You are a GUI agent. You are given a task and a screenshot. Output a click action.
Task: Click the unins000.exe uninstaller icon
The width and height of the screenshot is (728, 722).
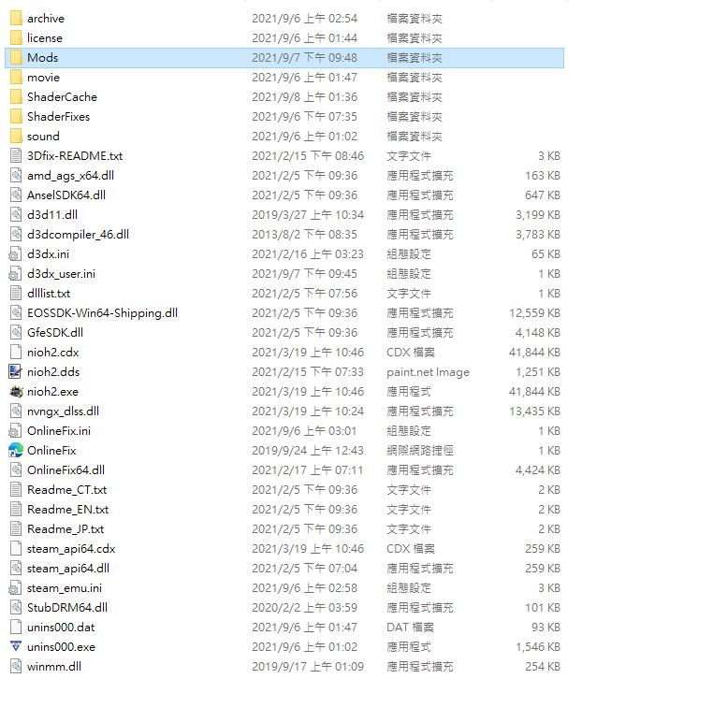15,646
